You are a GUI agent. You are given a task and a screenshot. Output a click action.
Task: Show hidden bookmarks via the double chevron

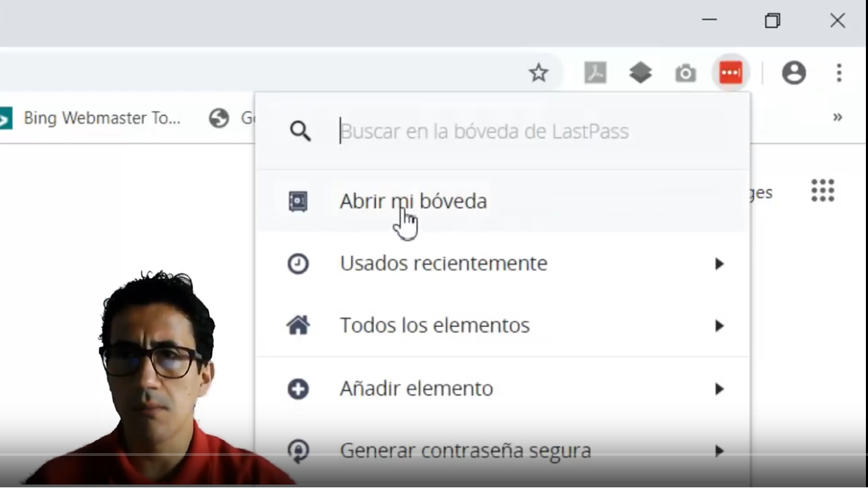tap(837, 117)
